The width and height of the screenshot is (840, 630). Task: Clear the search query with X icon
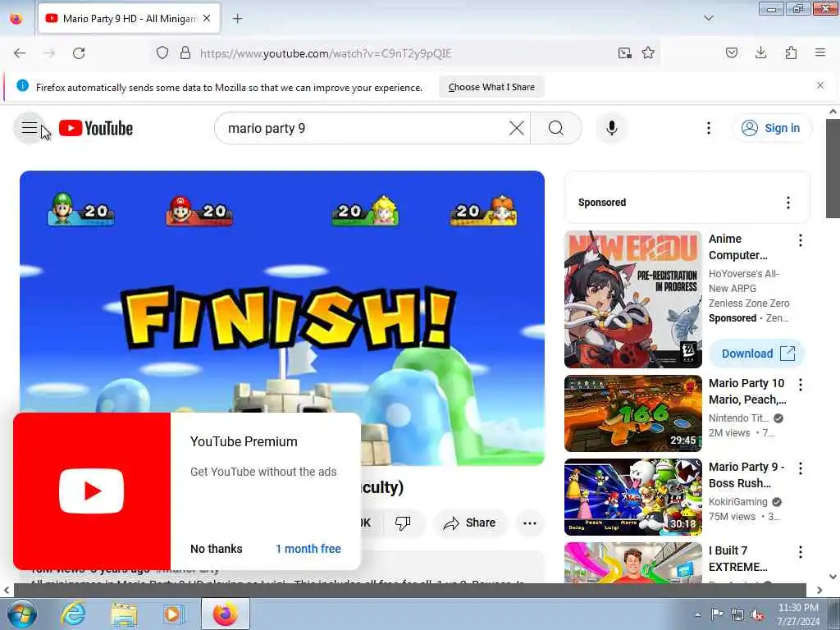coord(517,128)
